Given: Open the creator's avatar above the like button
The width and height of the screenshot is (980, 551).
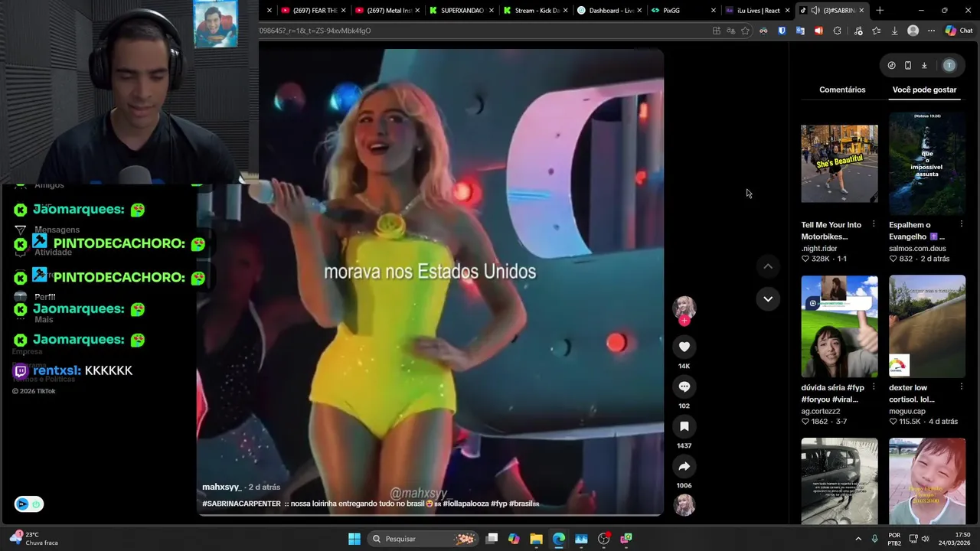Looking at the screenshot, I should 684,307.
